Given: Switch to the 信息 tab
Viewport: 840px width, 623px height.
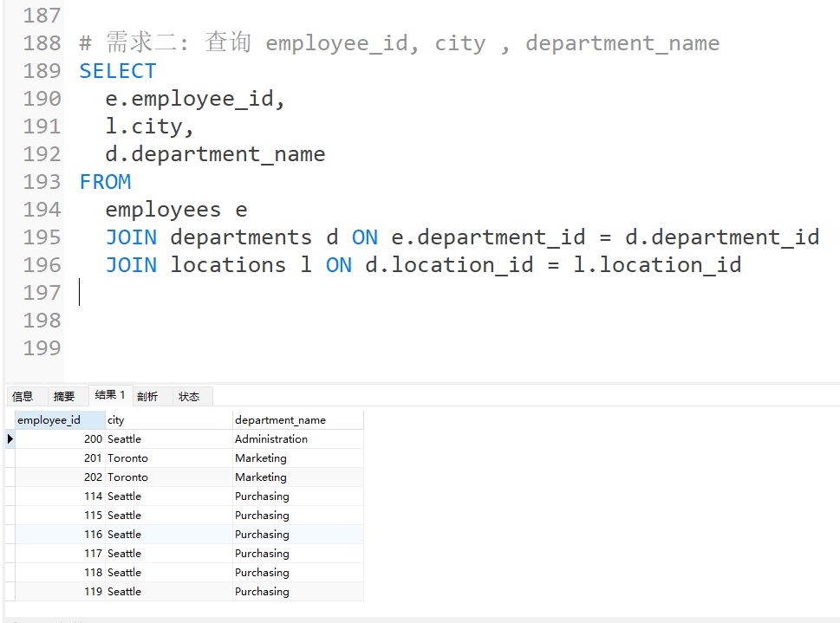Looking at the screenshot, I should click(23, 396).
